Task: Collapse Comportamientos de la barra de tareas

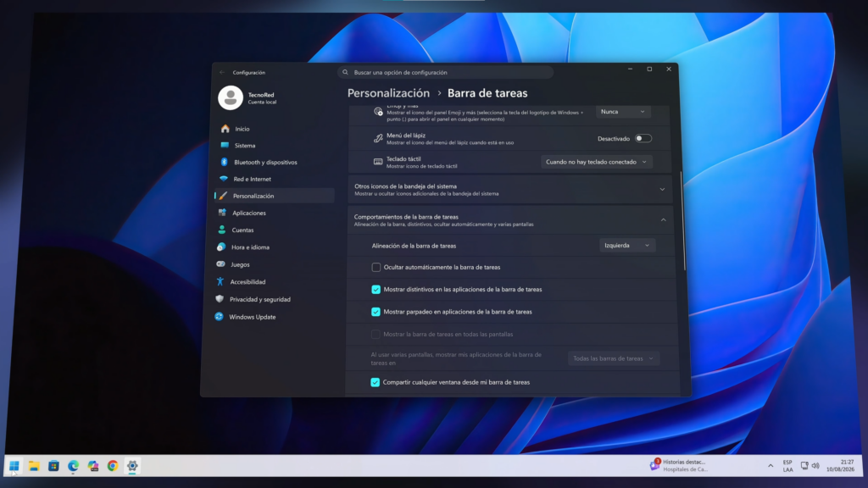Action: coord(663,220)
